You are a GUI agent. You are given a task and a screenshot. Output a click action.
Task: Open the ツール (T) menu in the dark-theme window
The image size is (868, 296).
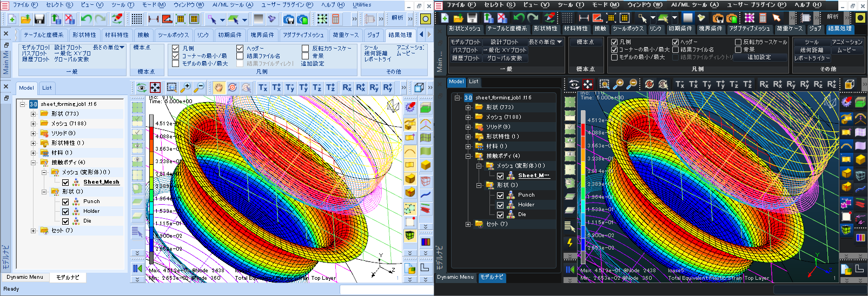571,5
